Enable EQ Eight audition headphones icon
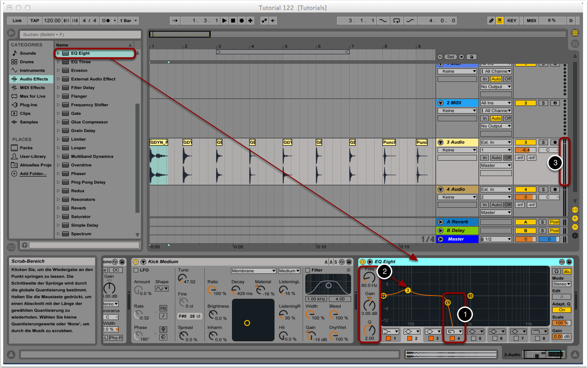The image size is (588, 368). pos(557,271)
